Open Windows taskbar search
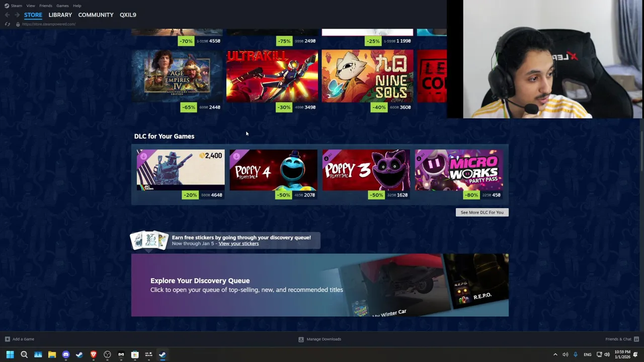644x362 pixels. pos(24,355)
